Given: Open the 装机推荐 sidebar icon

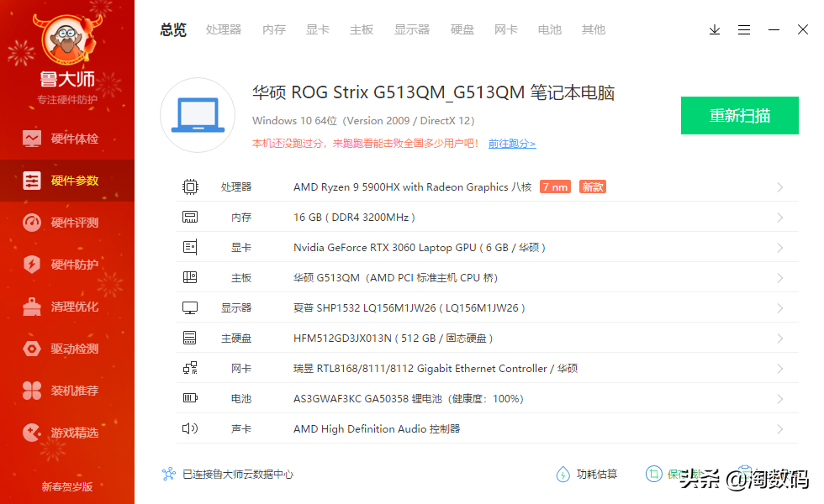Looking at the screenshot, I should pyautogui.click(x=32, y=391).
